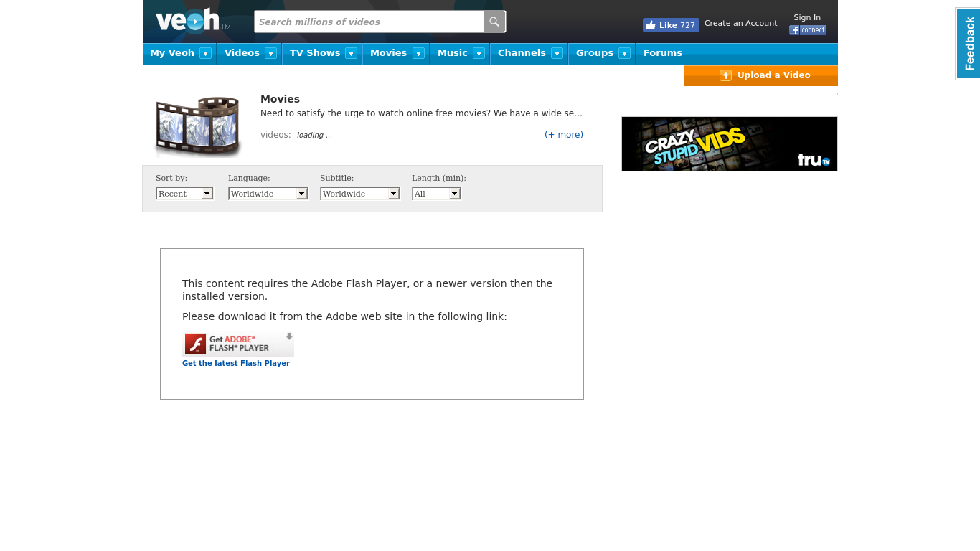Click the Facebook Like thumbs-up button

click(671, 25)
